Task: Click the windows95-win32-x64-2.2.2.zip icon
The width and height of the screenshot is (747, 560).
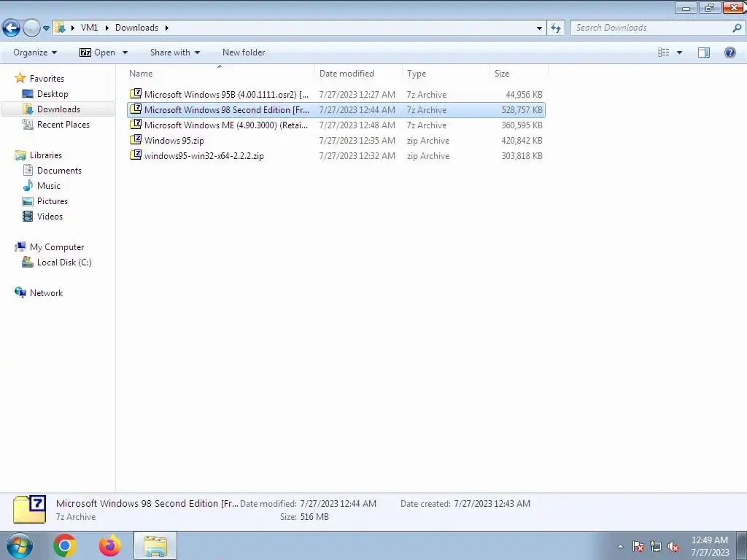Action: [x=136, y=155]
